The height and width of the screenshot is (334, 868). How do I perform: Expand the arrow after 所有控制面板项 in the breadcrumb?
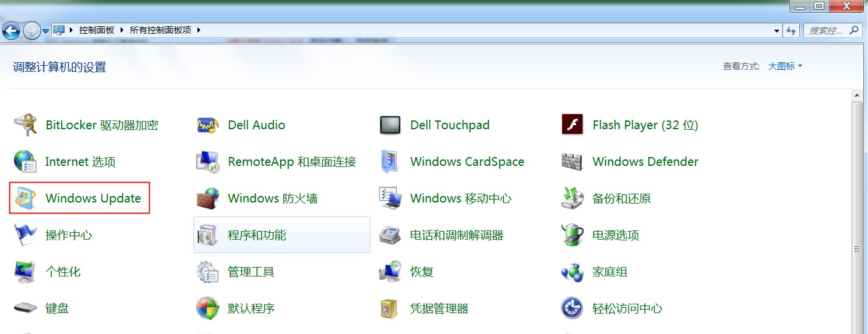(199, 30)
